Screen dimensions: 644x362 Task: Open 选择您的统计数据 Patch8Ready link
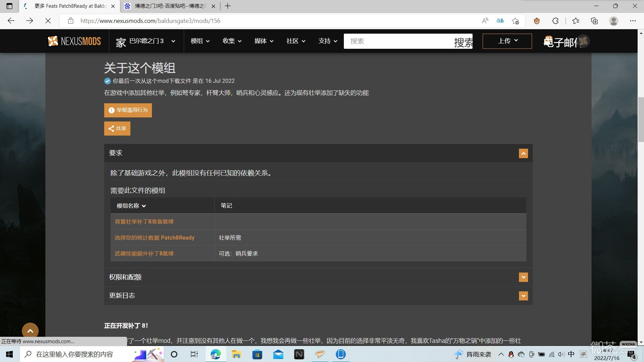(155, 238)
